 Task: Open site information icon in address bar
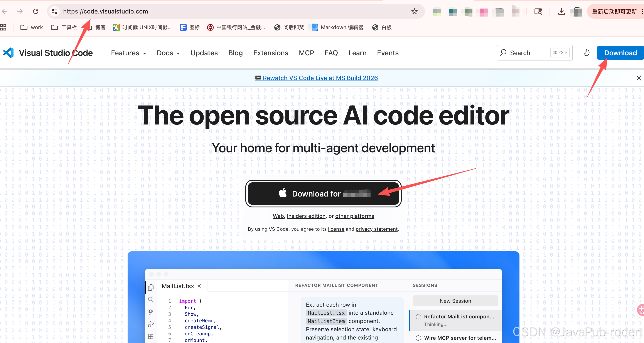click(54, 11)
